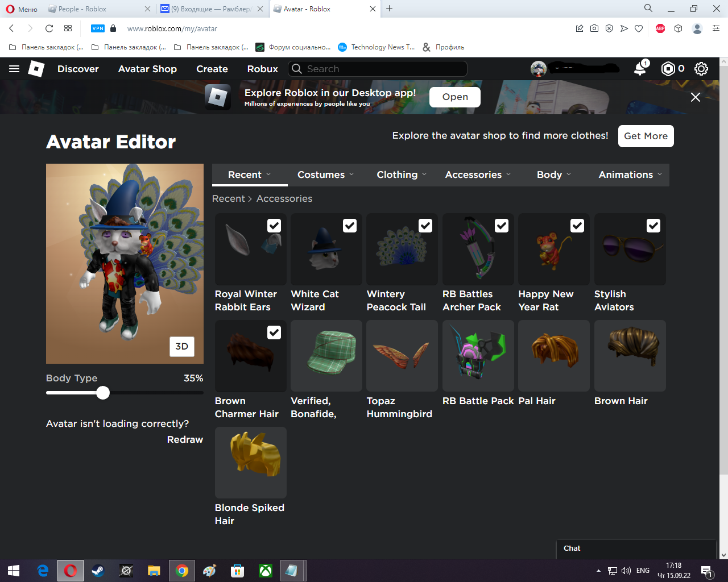
Task: Open the Opera tab search magnifier
Action: pyautogui.click(x=648, y=9)
